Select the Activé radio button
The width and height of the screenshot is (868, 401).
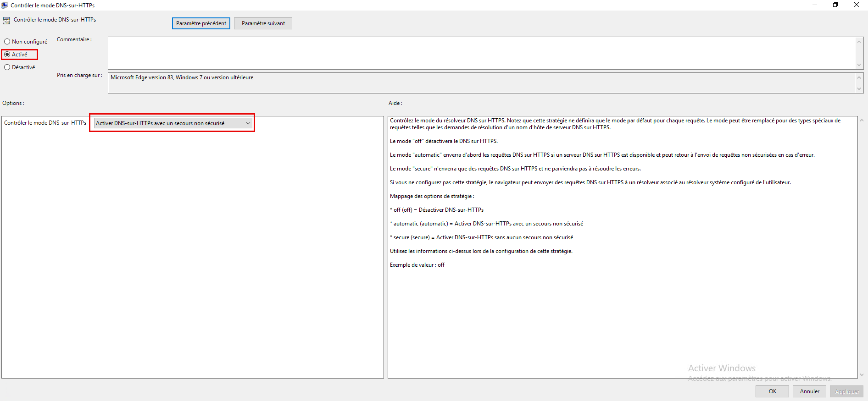pos(16,55)
